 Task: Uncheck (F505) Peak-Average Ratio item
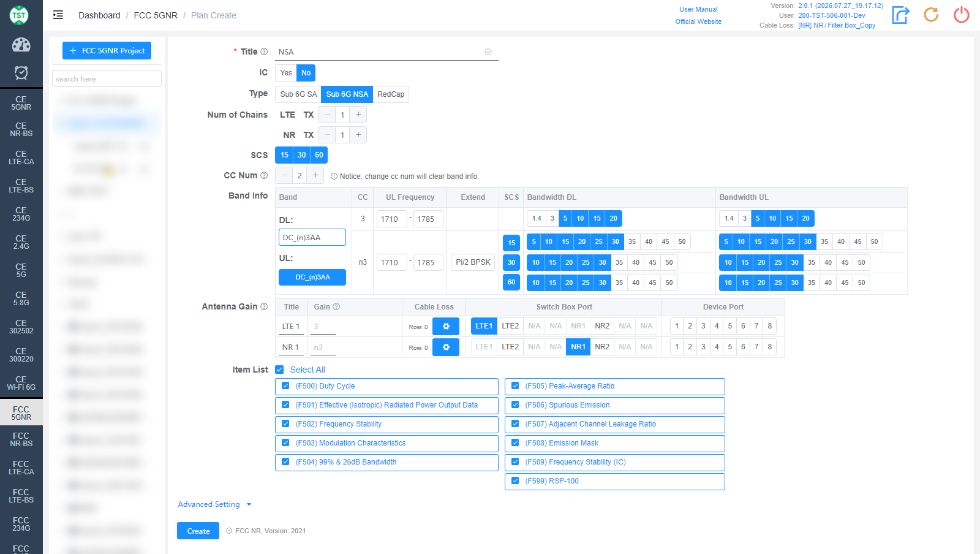(515, 386)
